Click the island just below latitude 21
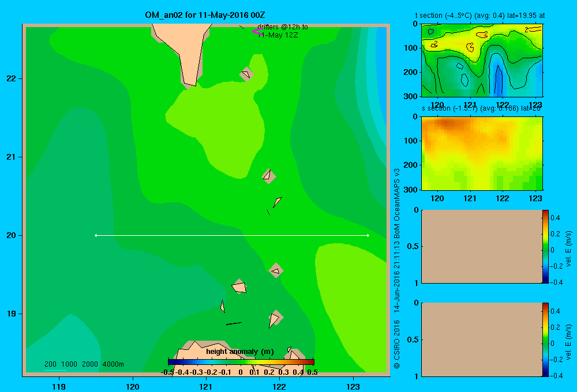Viewport: 577px width, 392px height. (269, 176)
